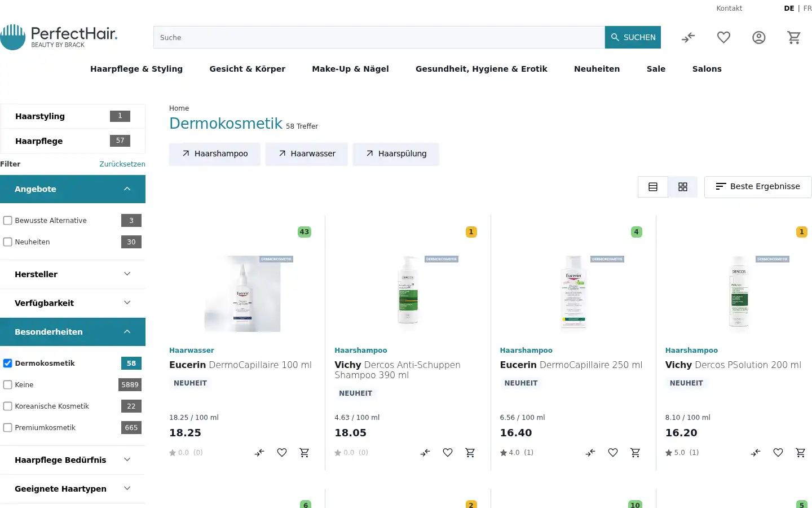Open the product compare icon in header

[688, 38]
